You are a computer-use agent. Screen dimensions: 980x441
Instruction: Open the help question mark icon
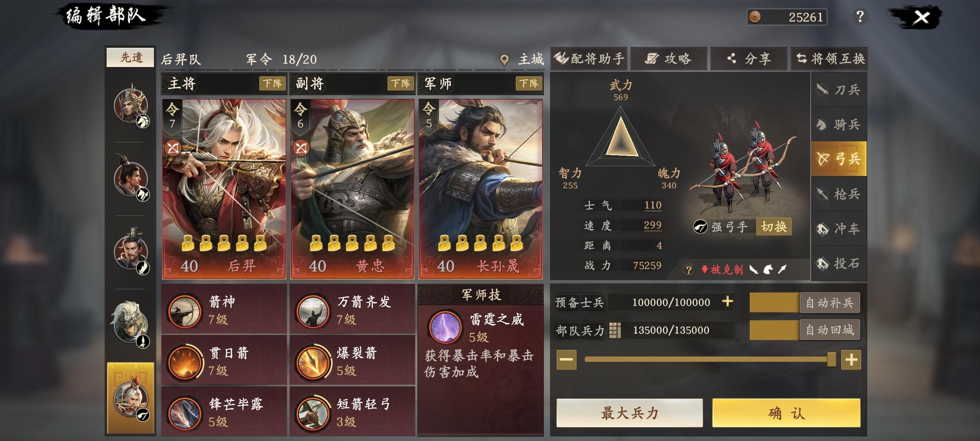tap(860, 17)
